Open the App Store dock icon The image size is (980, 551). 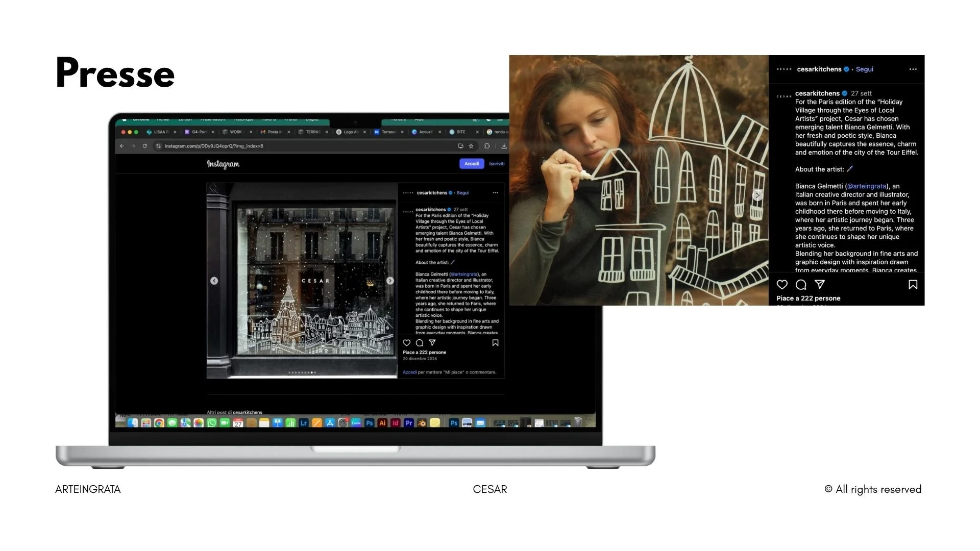330,423
